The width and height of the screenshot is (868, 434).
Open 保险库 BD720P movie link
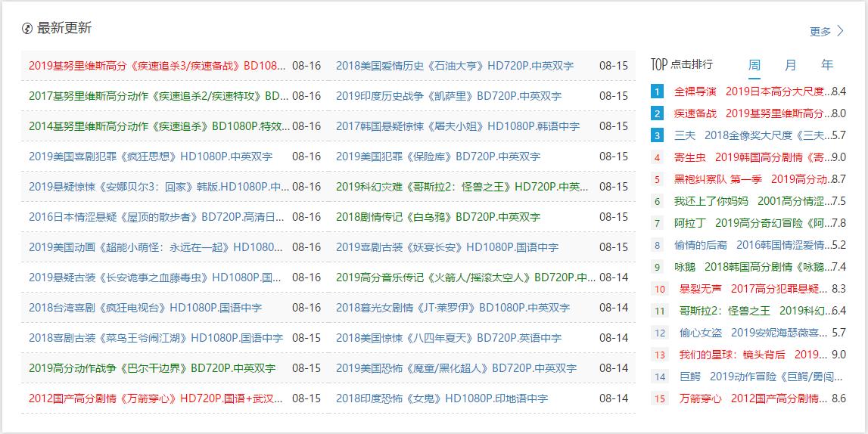[438, 157]
